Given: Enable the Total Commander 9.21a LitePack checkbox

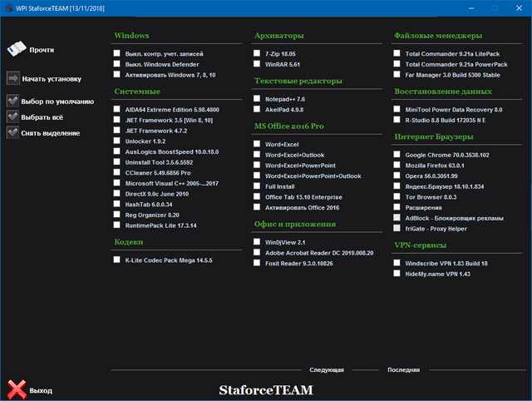Looking at the screenshot, I should point(398,53).
